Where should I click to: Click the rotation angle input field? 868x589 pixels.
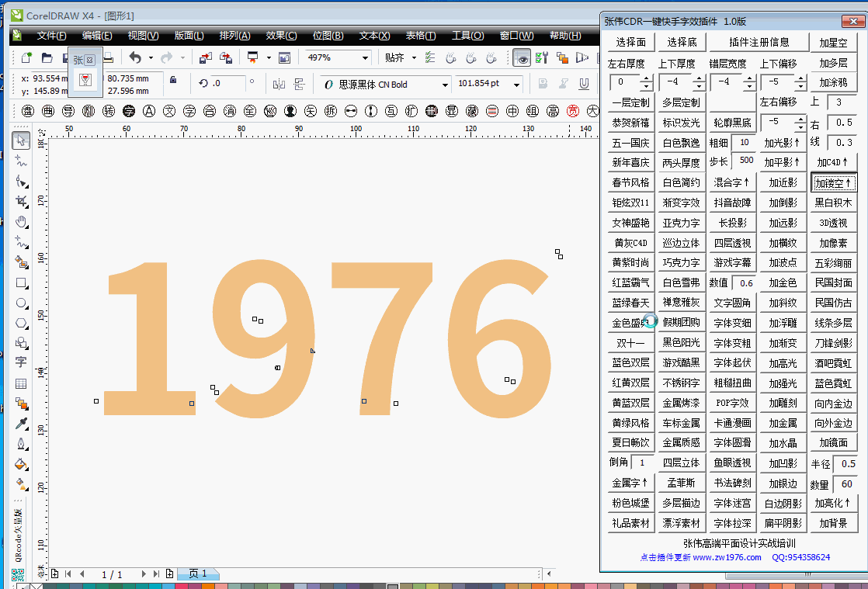[227, 84]
